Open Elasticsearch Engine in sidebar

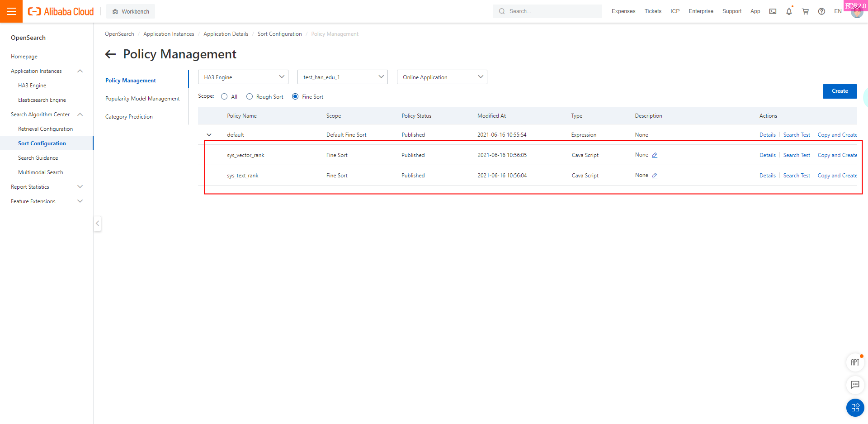(x=42, y=100)
